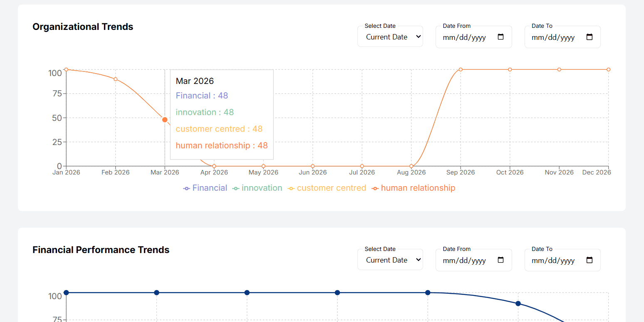Click the Apr 2026 point on the orange line
The width and height of the screenshot is (644, 322).
click(214, 166)
